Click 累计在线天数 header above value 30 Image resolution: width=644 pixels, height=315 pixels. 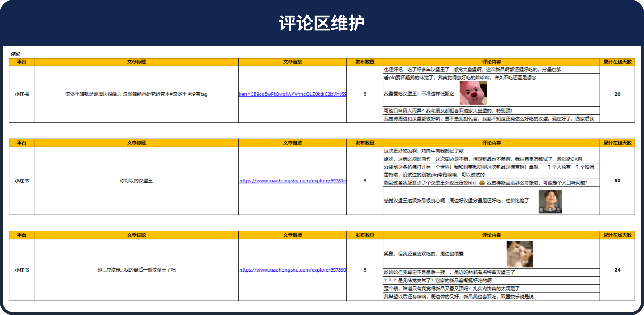pyautogui.click(x=617, y=143)
